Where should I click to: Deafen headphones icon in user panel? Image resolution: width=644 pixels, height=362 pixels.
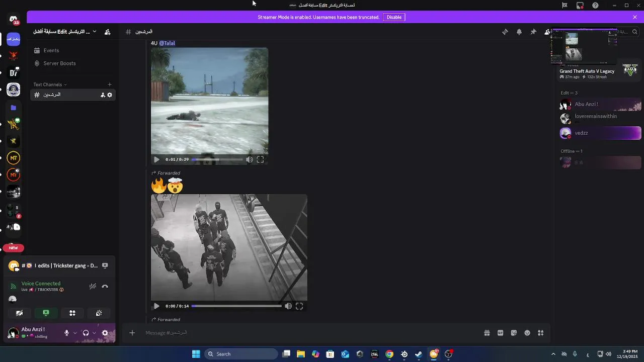tap(86, 333)
